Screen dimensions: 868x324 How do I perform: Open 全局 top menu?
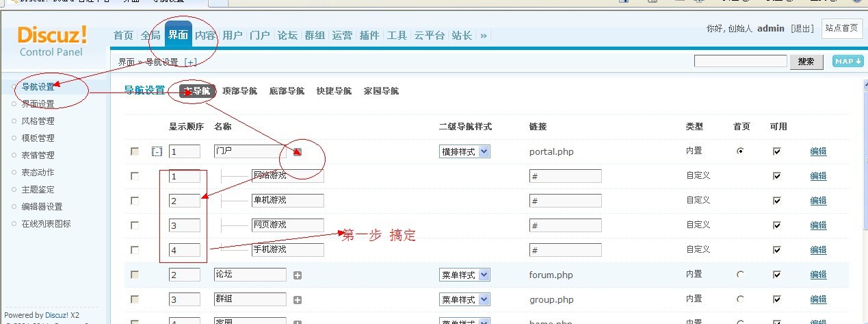pyautogui.click(x=150, y=36)
